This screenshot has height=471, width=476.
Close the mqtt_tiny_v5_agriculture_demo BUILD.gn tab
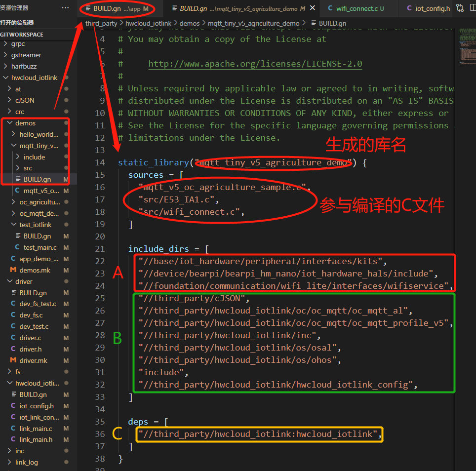pyautogui.click(x=313, y=8)
